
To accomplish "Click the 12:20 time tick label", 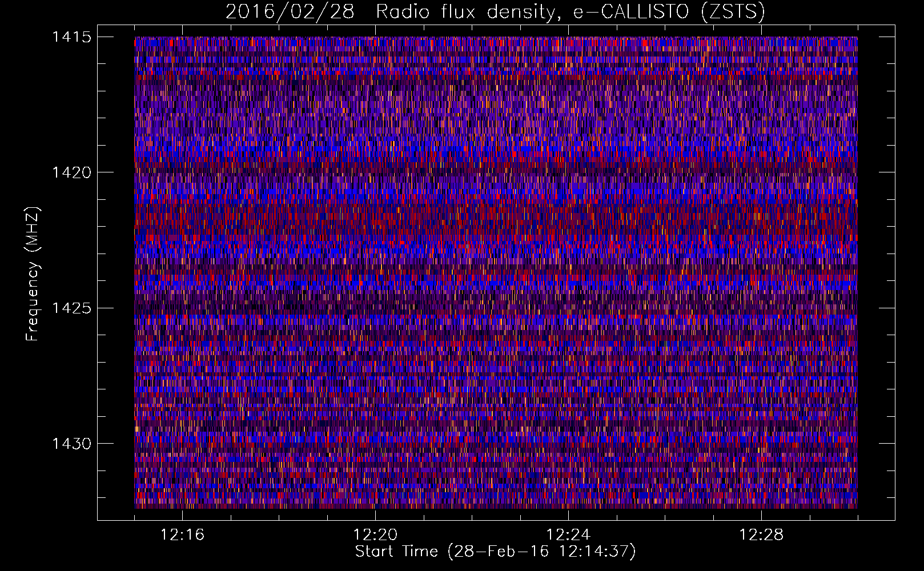I will pos(375,535).
